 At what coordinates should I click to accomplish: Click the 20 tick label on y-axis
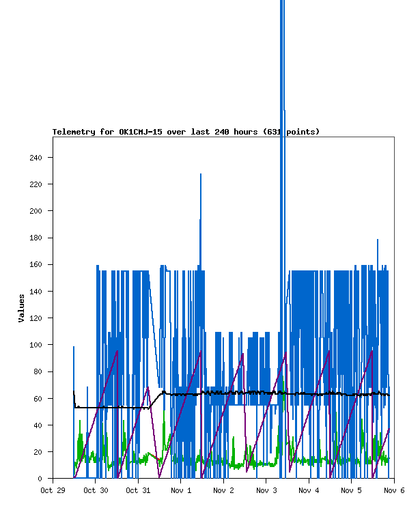(38, 452)
